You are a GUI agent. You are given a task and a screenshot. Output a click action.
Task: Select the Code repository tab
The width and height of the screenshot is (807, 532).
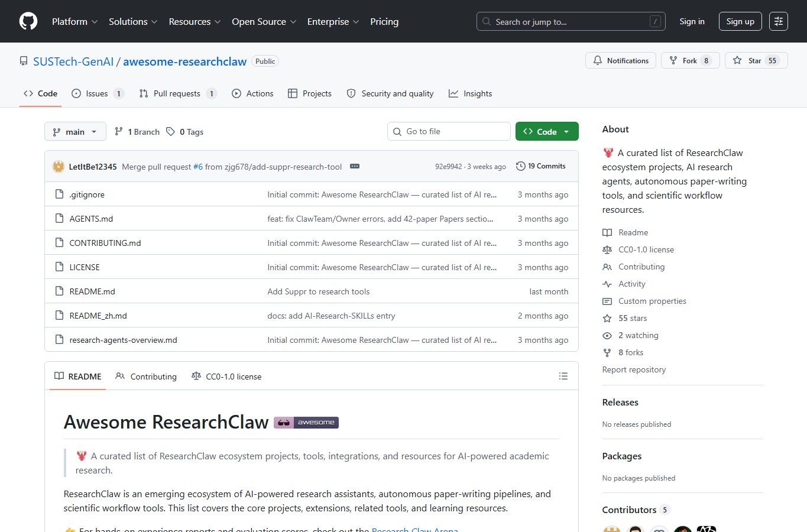40,93
